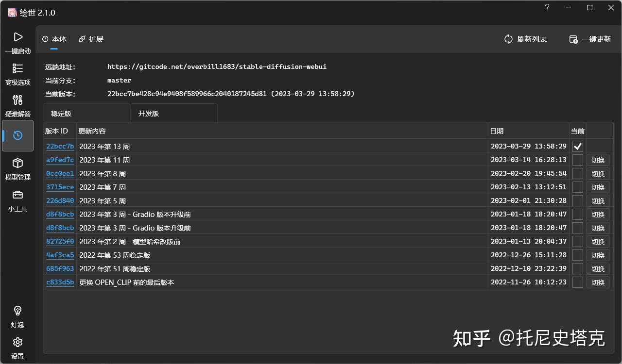Switch to the 开发版 development tab
Image resolution: width=622 pixels, height=364 pixels.
coord(174,113)
